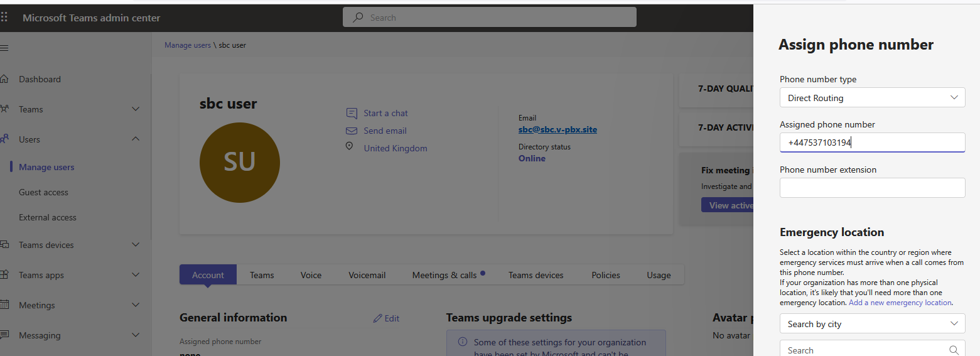Click the Send email link

pos(385,131)
